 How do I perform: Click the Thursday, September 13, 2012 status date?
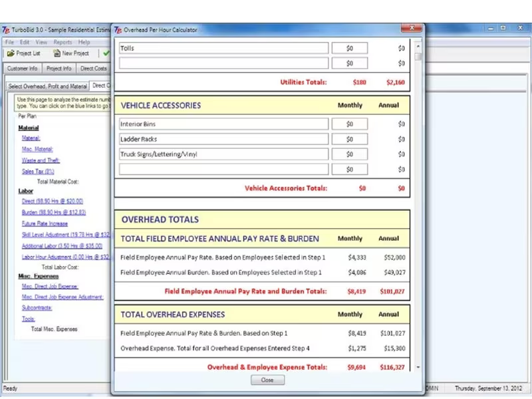(488, 388)
